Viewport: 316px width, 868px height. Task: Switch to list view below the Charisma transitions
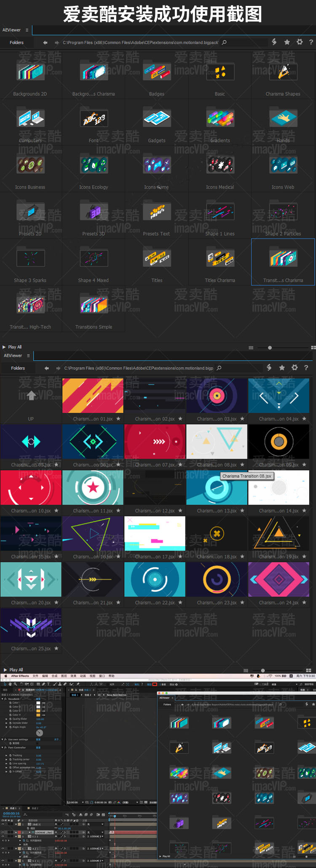[309, 670]
